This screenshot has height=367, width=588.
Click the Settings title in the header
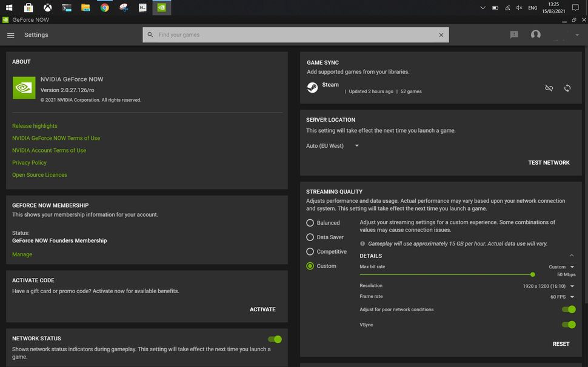tap(36, 35)
